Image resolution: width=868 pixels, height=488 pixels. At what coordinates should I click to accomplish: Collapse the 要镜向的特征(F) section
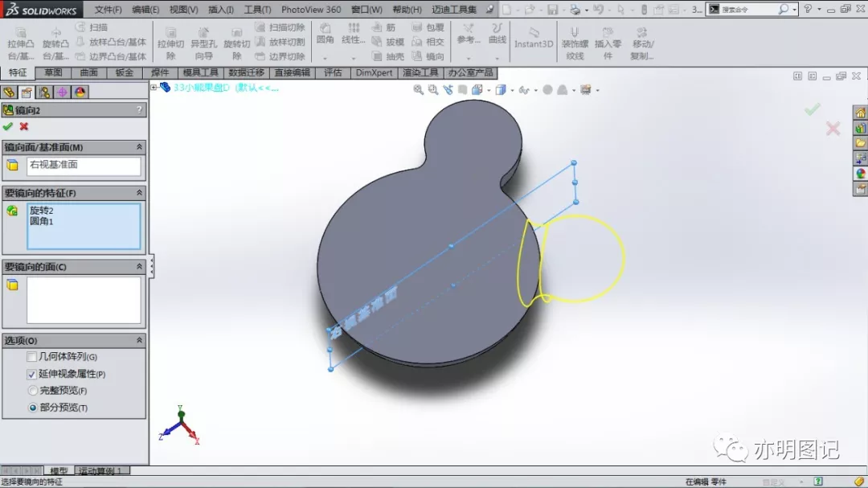[139, 193]
